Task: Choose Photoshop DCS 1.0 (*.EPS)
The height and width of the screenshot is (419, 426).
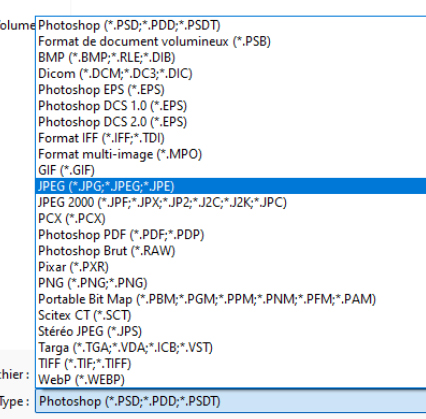Action: (x=231, y=106)
